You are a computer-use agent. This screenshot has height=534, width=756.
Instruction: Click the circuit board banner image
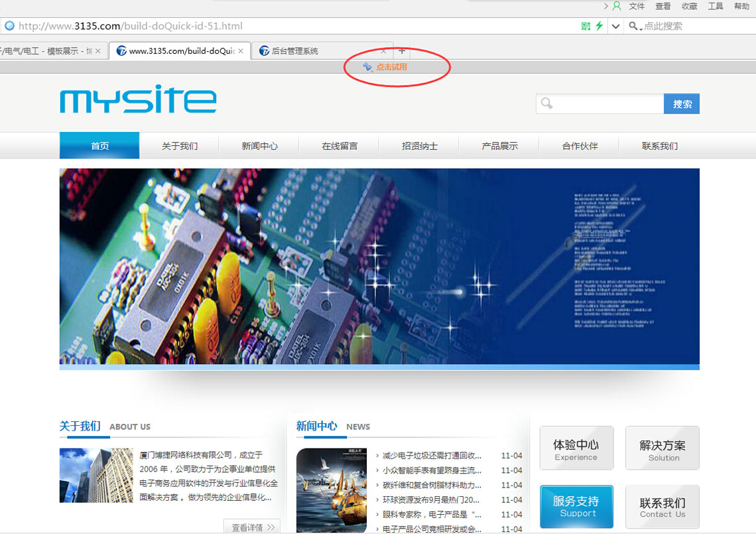379,265
